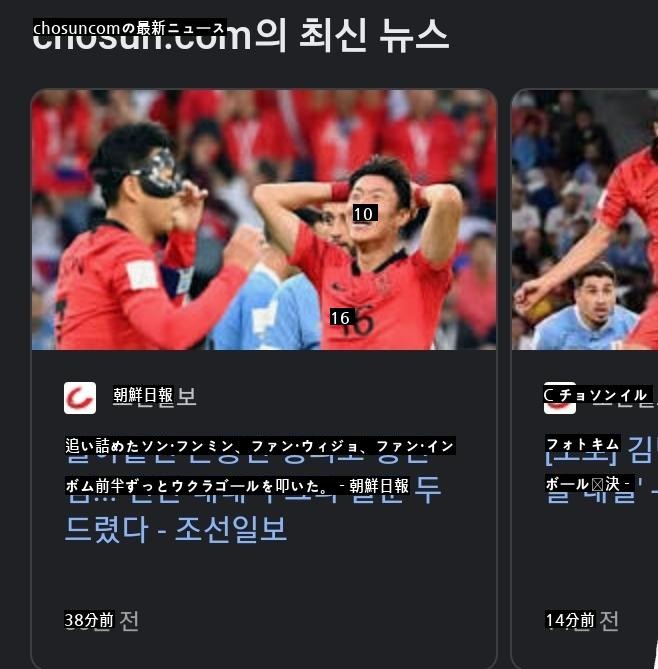Viewport: 658px width, 669px height.
Task: Click the 38分前 timestamp
Action: [x=89, y=620]
